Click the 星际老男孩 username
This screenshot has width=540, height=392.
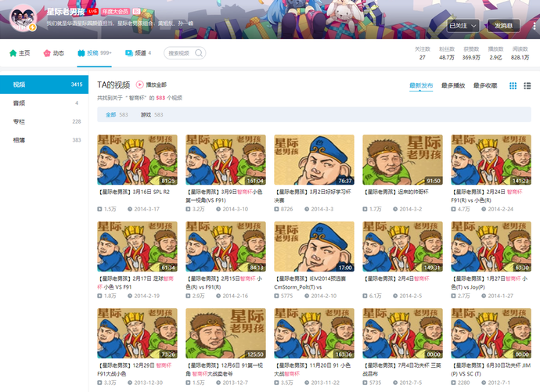(66, 12)
